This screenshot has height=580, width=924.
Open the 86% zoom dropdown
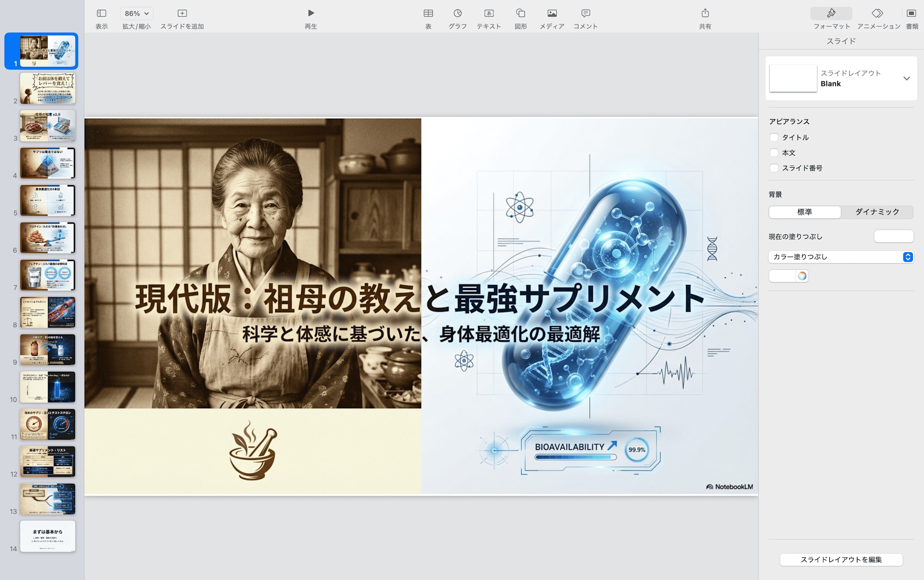point(137,13)
